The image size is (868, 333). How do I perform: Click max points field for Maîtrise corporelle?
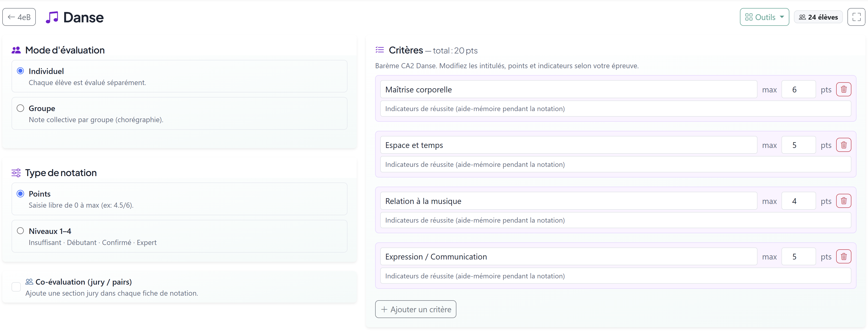coord(798,89)
